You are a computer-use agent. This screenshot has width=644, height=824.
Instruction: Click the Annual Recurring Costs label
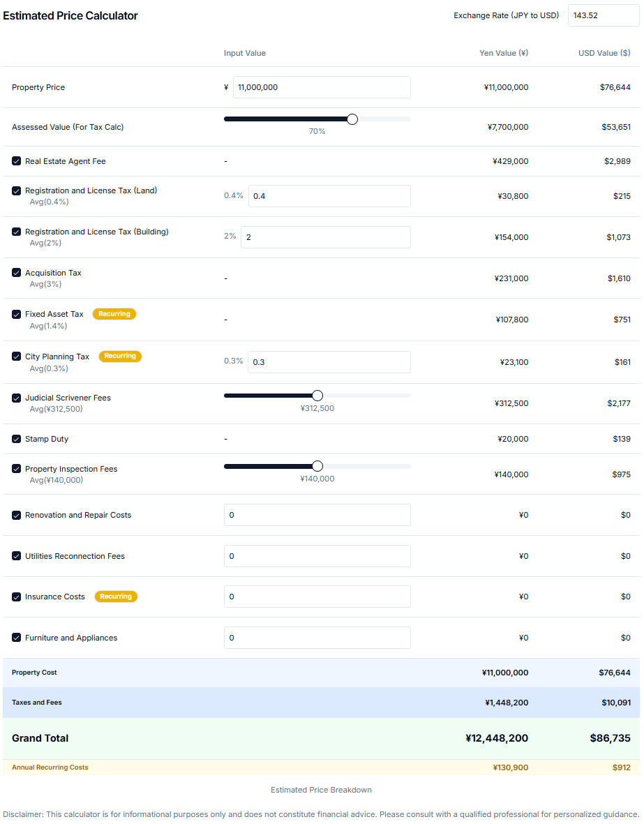click(50, 767)
